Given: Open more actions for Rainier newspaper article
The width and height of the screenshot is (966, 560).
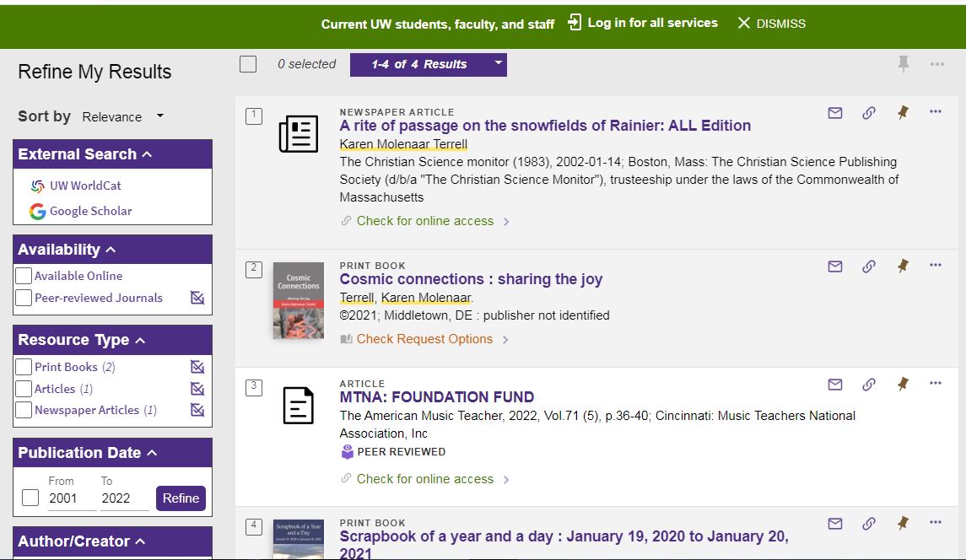Looking at the screenshot, I should [935, 112].
